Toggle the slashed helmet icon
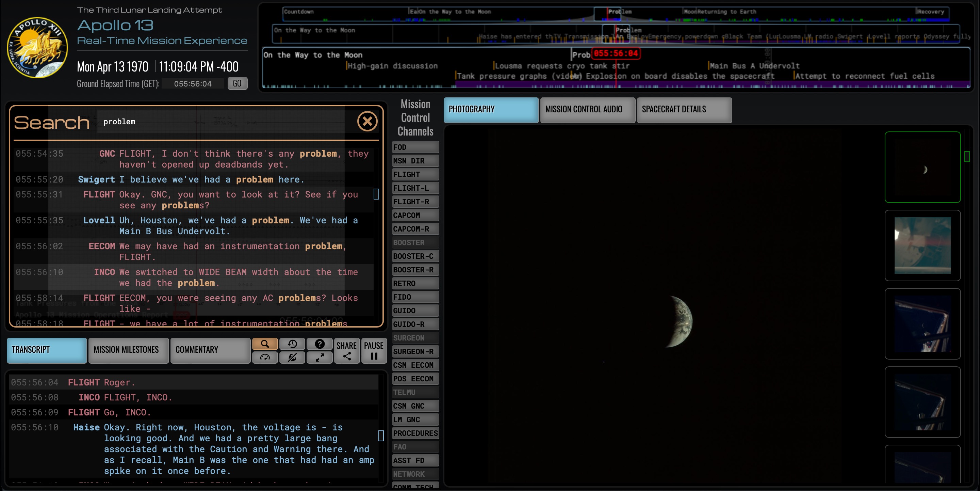The width and height of the screenshot is (980, 491). point(292,357)
